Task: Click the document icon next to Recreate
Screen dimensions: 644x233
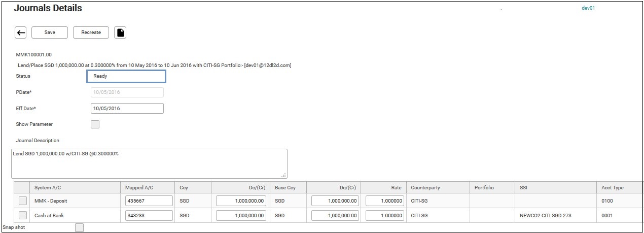Action: coord(120,32)
